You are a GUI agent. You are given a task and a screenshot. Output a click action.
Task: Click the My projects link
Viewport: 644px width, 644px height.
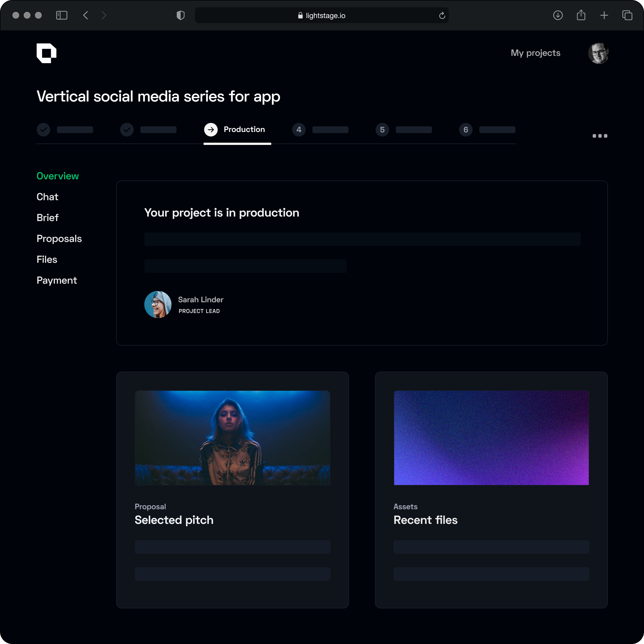(x=535, y=53)
